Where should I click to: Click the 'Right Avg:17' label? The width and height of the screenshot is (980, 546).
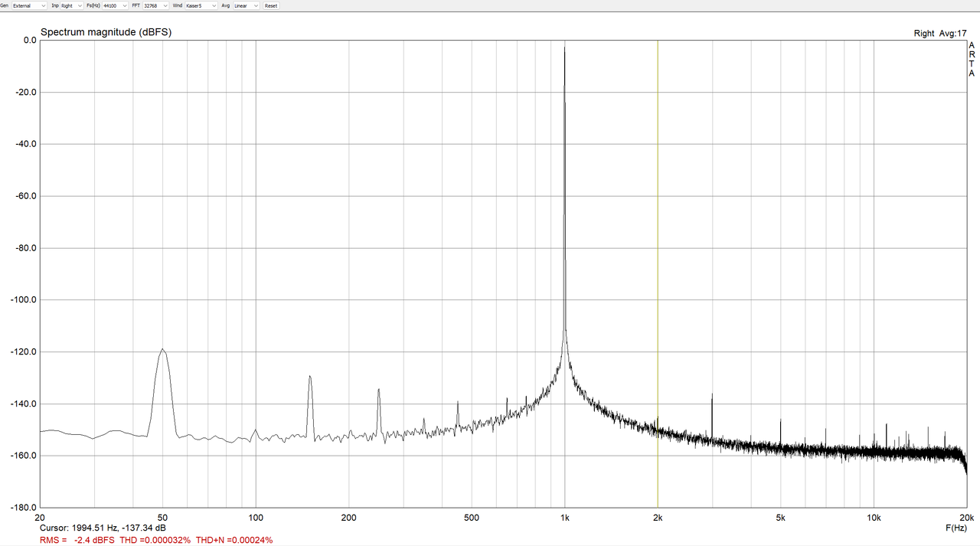coord(940,33)
